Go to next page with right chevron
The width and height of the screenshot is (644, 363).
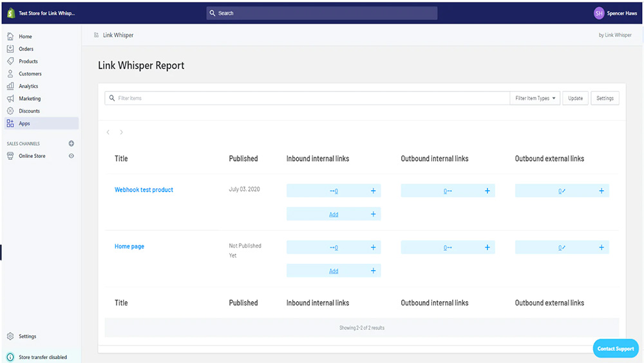121,132
